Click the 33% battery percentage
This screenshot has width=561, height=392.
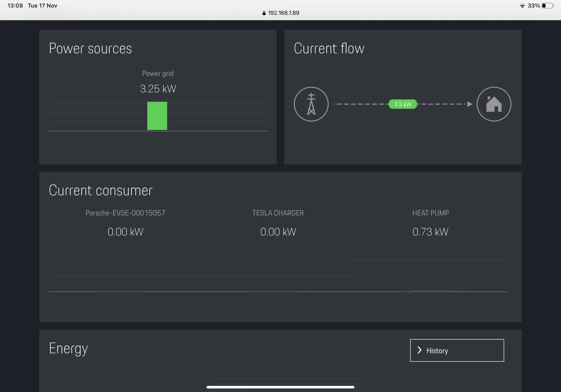click(534, 6)
